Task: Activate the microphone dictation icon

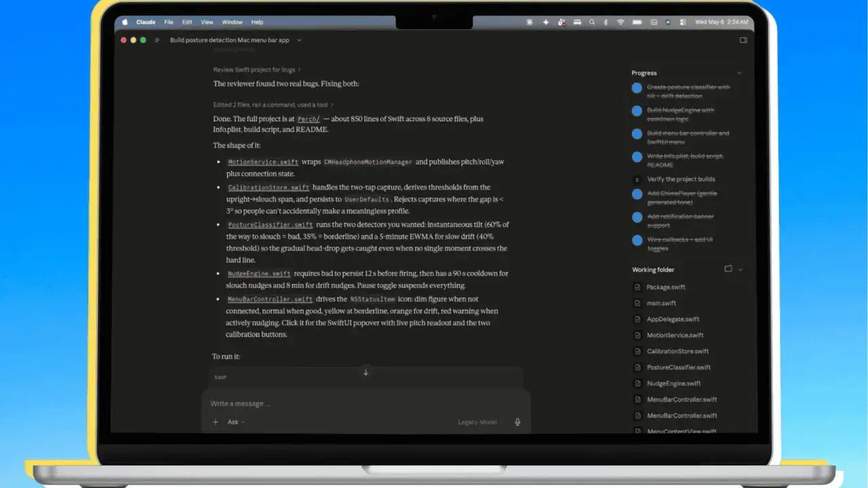Action: pos(517,422)
